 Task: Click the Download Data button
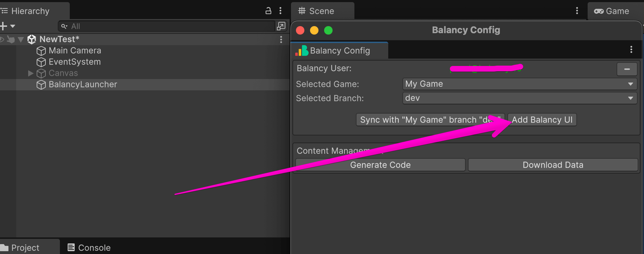pos(552,165)
